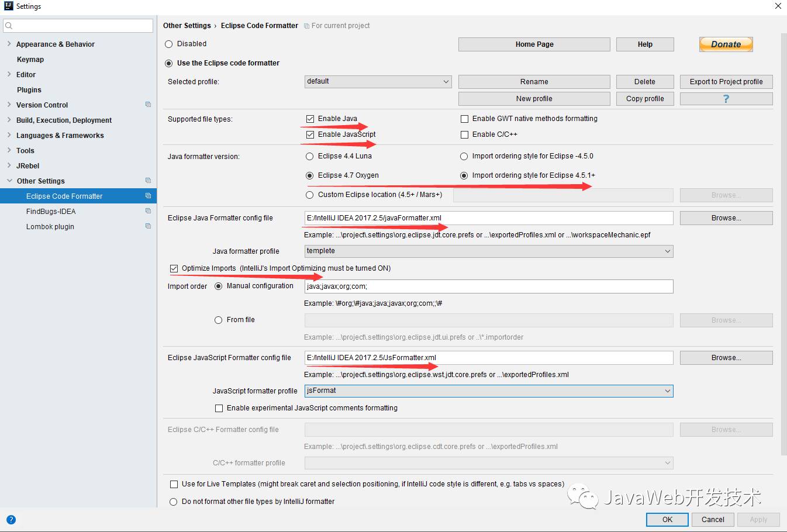
Task: Expand Languages & Frameworks node
Action: pos(9,135)
